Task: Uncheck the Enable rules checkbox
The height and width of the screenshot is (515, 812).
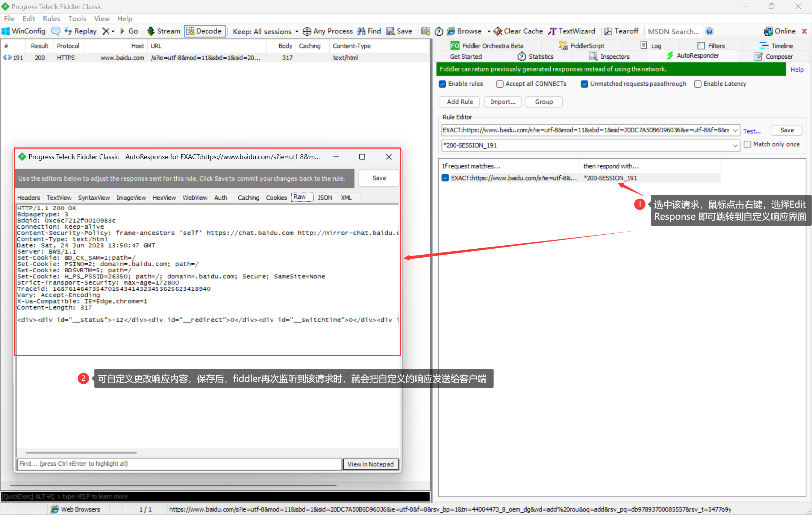Action: tap(442, 84)
